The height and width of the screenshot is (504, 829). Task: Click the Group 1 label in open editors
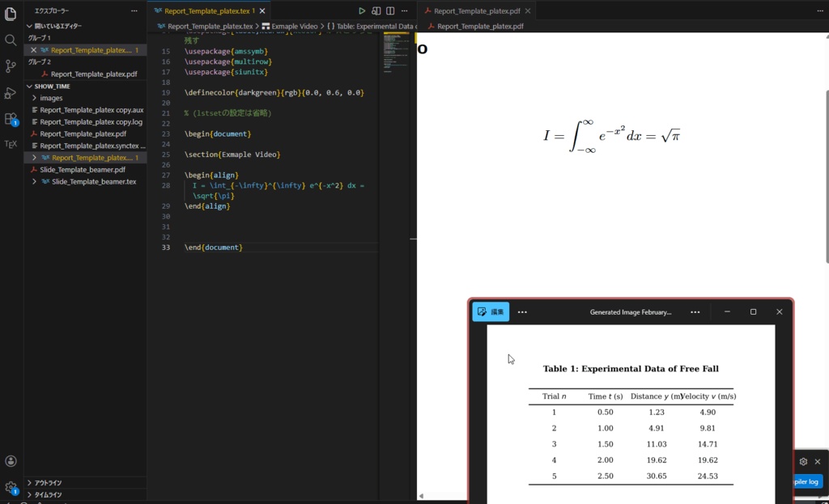point(40,38)
